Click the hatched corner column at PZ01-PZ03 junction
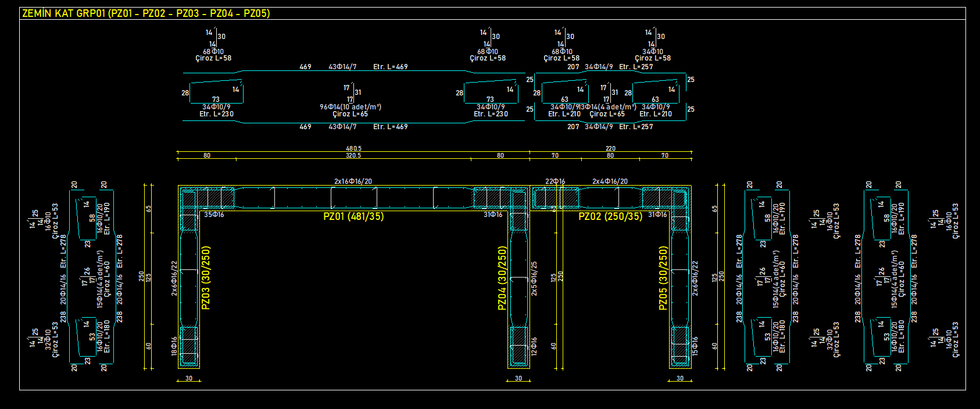Image resolution: width=980 pixels, height=409 pixels. pos(189,198)
